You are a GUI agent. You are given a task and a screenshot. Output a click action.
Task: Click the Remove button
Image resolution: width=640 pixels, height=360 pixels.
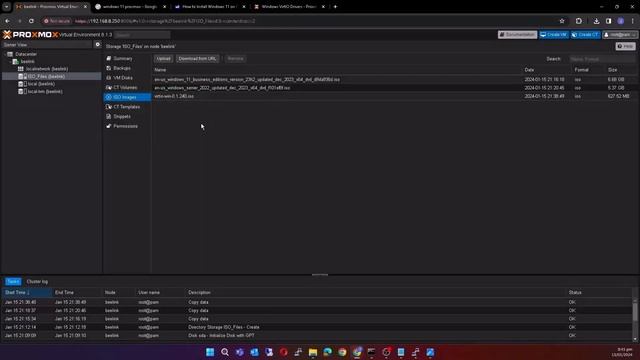point(236,58)
